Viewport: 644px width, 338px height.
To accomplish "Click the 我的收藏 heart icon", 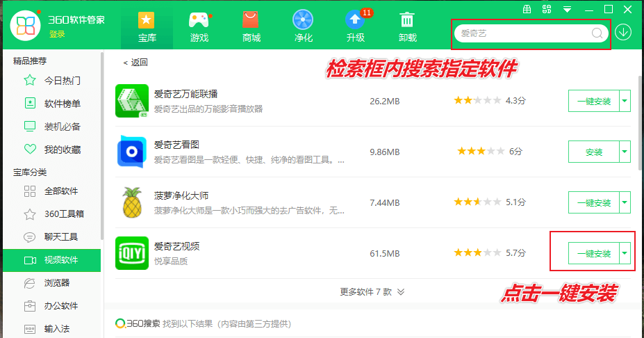I will [30, 150].
